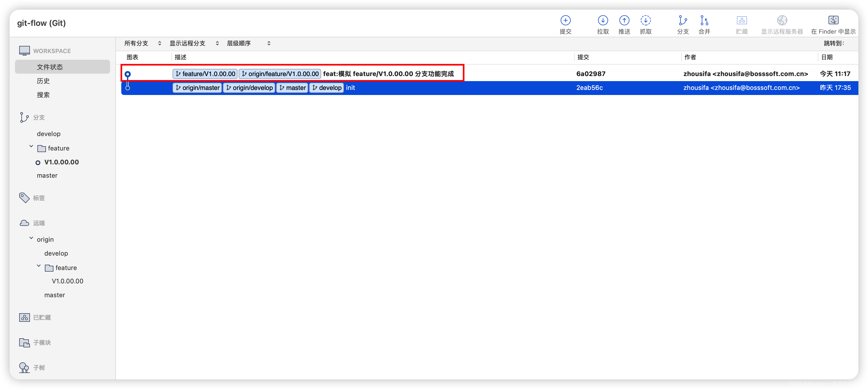Click the 日期 column header

click(x=827, y=57)
